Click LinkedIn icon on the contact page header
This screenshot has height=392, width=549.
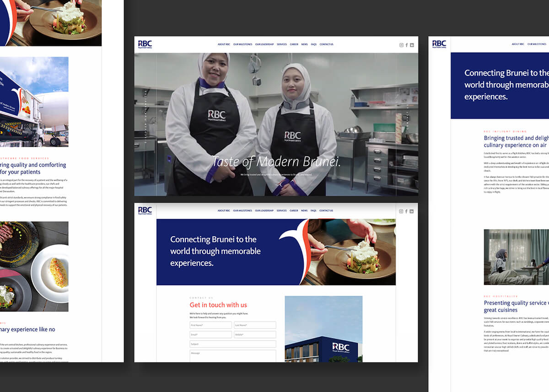pos(412,211)
